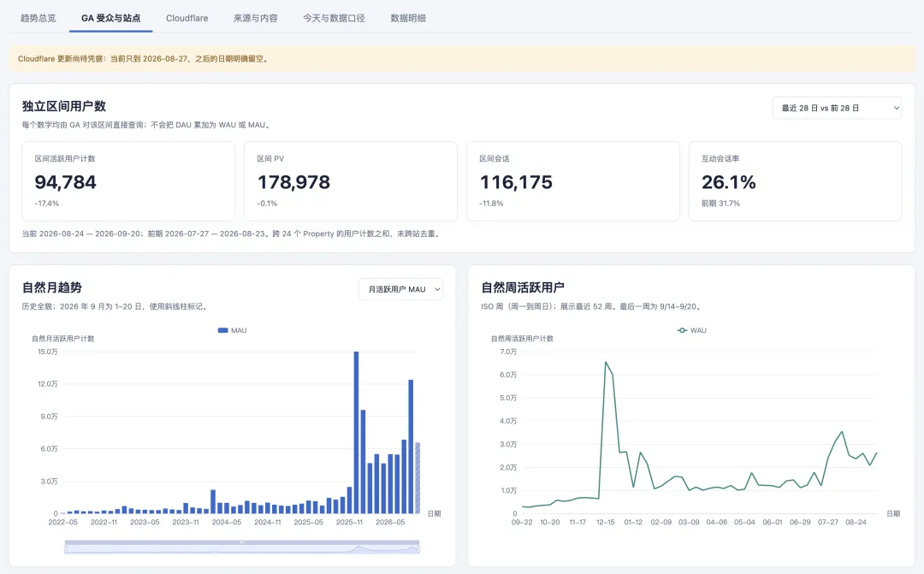
Task: Click the ISO 周 description under weekly chart
Action: (591, 307)
